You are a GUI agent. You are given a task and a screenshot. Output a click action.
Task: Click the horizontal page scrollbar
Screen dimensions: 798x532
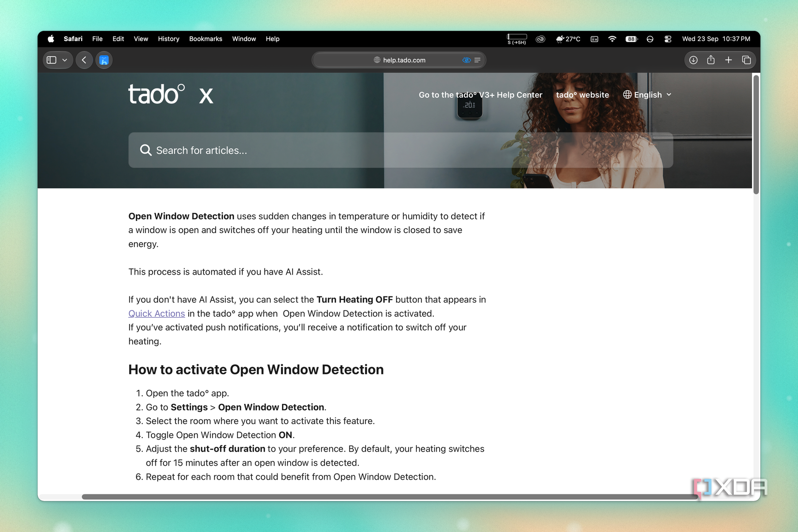click(390, 497)
